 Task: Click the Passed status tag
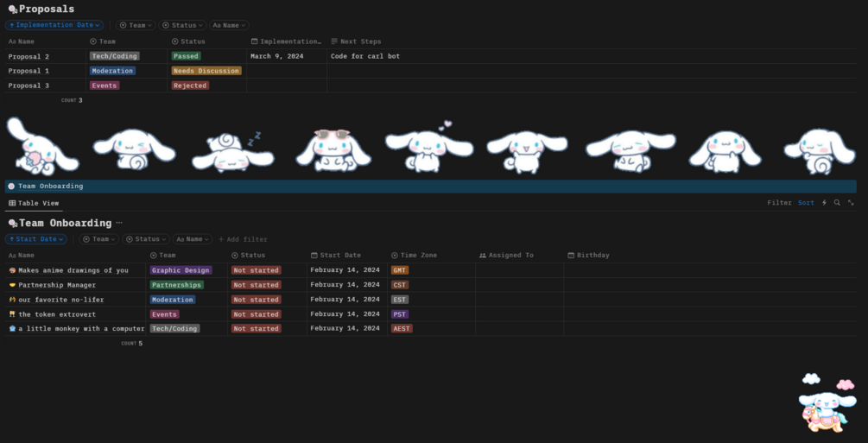186,56
